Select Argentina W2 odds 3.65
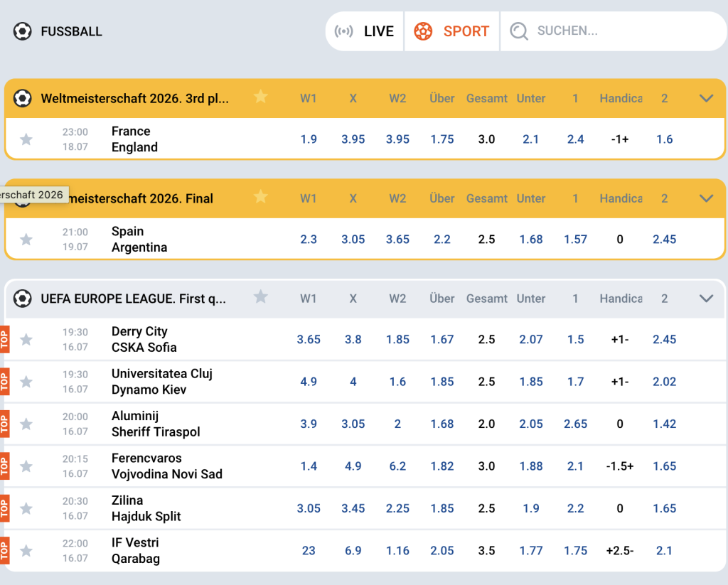 (397, 240)
